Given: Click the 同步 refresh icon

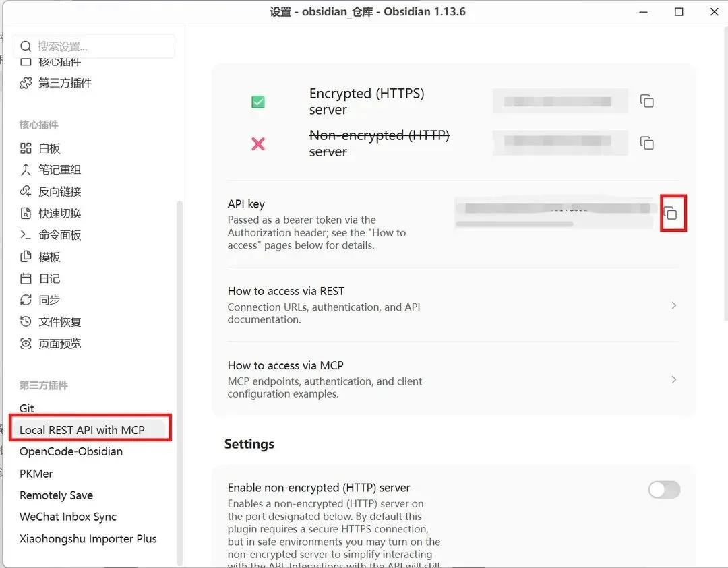Looking at the screenshot, I should (26, 300).
